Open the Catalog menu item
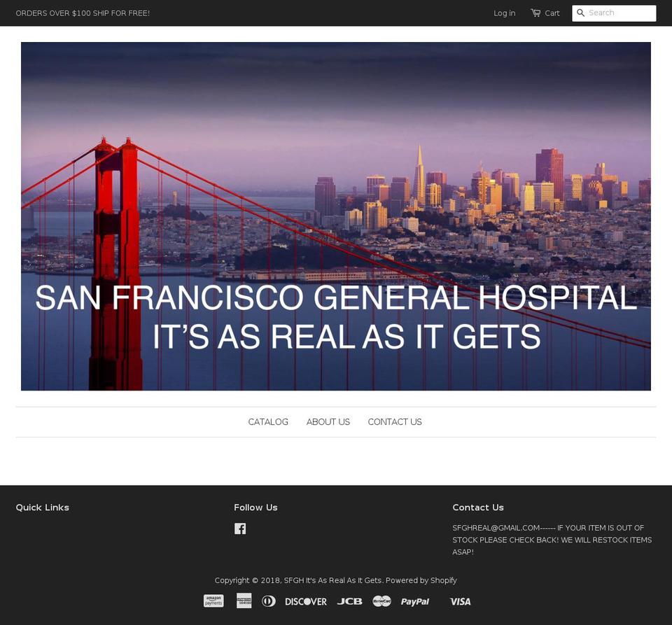 (268, 422)
